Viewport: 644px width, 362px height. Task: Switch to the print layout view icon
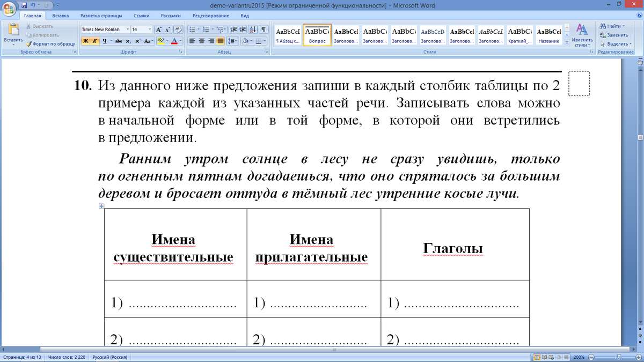537,357
